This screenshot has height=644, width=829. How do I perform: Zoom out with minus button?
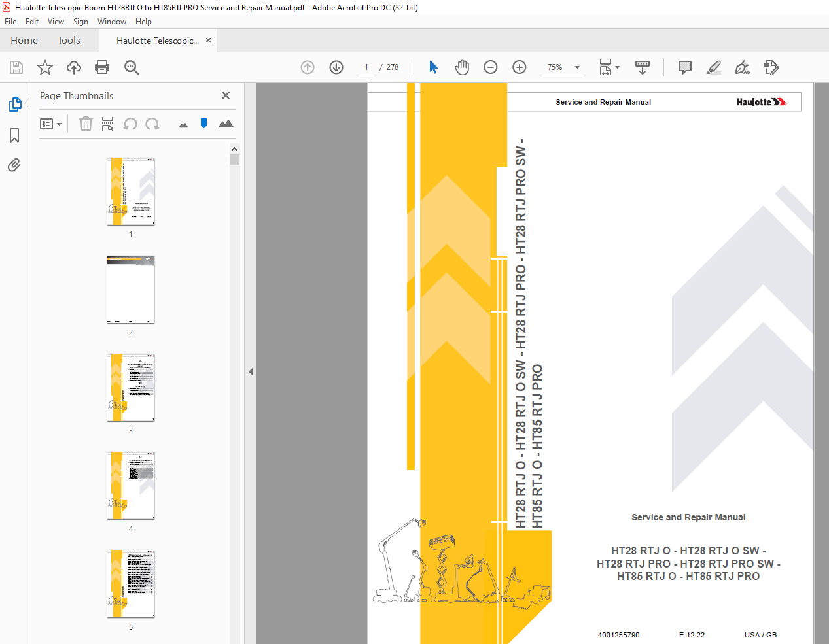click(491, 67)
